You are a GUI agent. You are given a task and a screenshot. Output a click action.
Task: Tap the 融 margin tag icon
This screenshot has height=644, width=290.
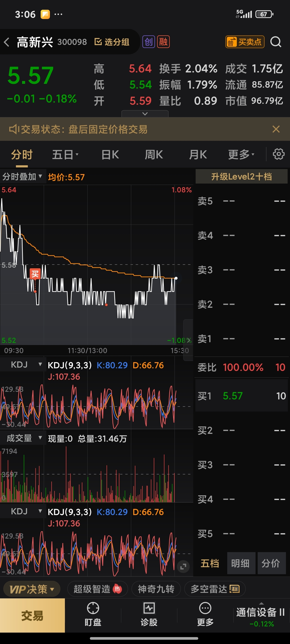[x=163, y=42]
